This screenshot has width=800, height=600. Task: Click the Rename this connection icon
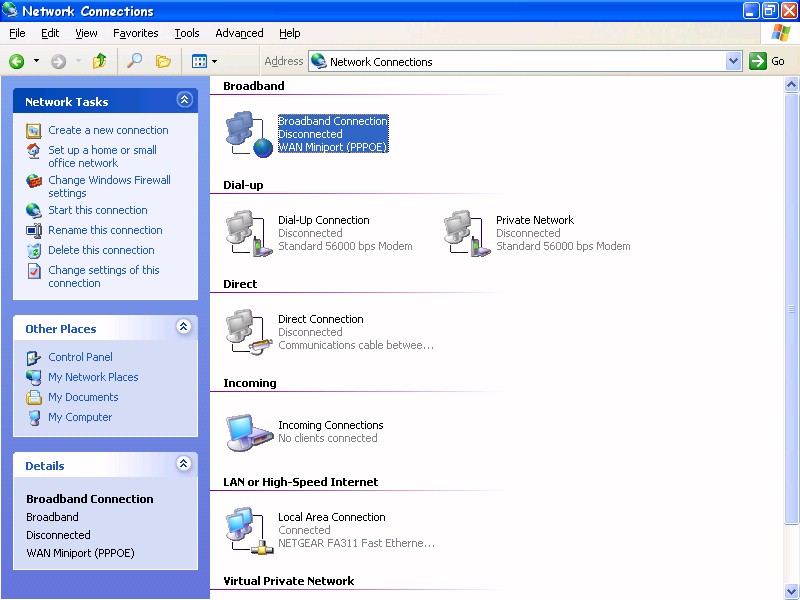34,231
